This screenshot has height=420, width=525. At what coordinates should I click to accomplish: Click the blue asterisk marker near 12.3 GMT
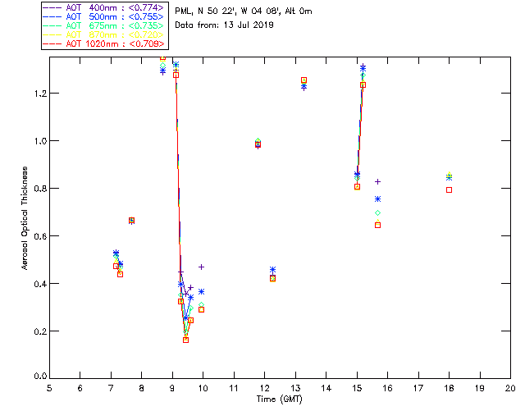coord(272,270)
